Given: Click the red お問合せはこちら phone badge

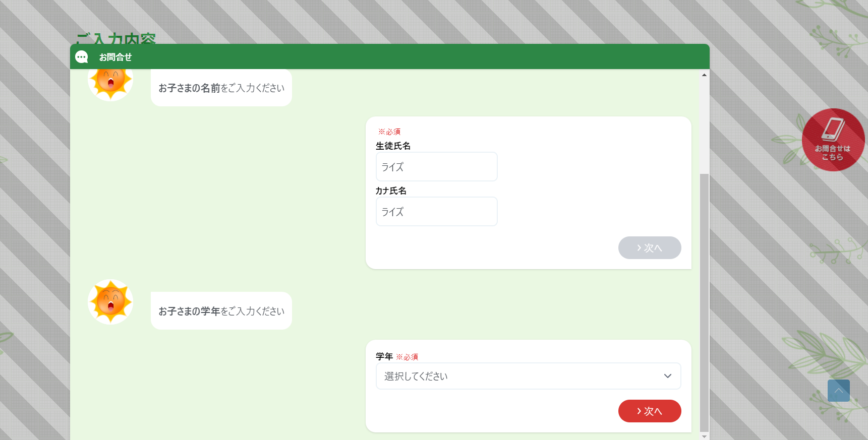Looking at the screenshot, I should pyautogui.click(x=833, y=140).
